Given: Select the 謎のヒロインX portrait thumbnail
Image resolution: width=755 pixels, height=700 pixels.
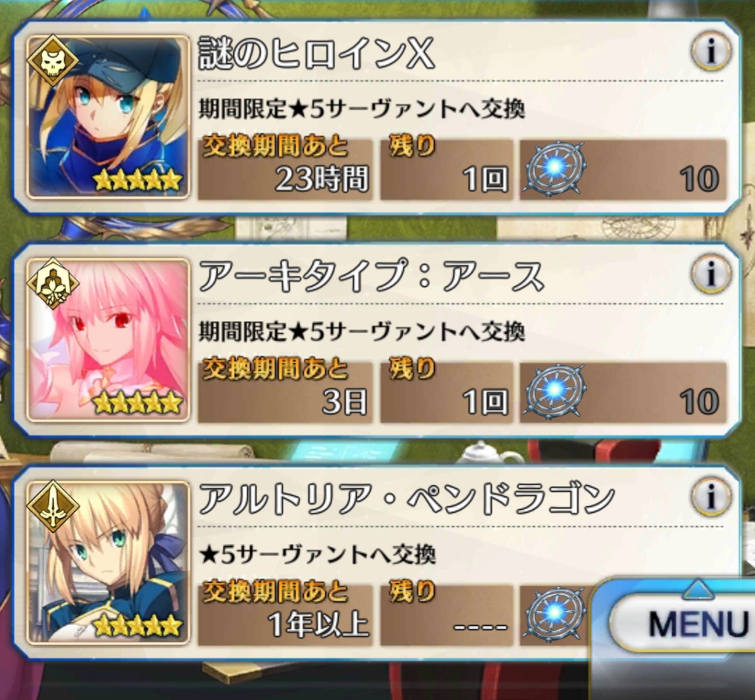Looking at the screenshot, I should (108, 117).
